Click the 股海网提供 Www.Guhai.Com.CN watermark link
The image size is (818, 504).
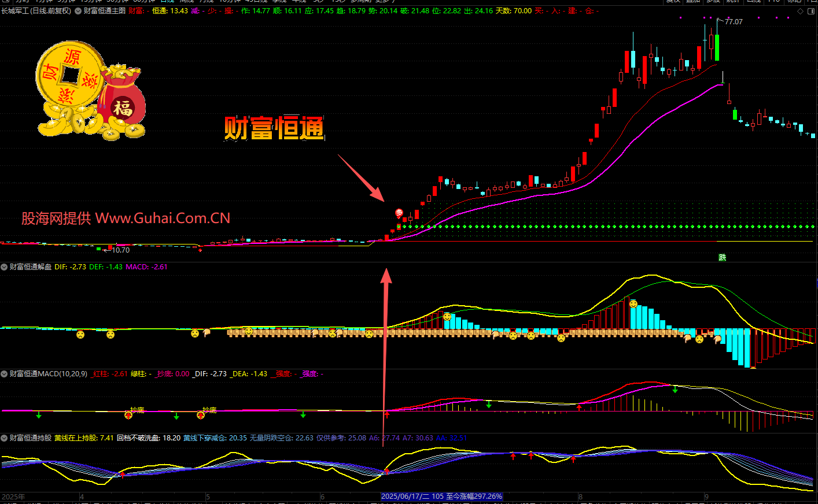126,218
